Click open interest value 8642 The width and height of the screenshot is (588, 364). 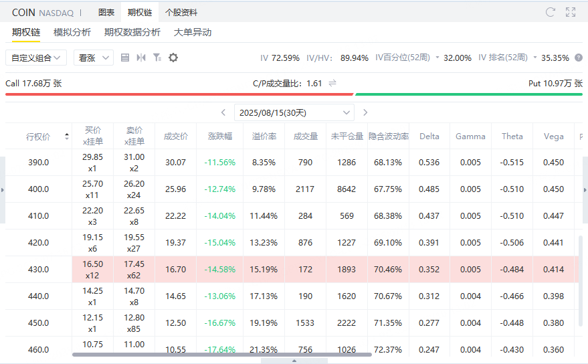(x=347, y=189)
